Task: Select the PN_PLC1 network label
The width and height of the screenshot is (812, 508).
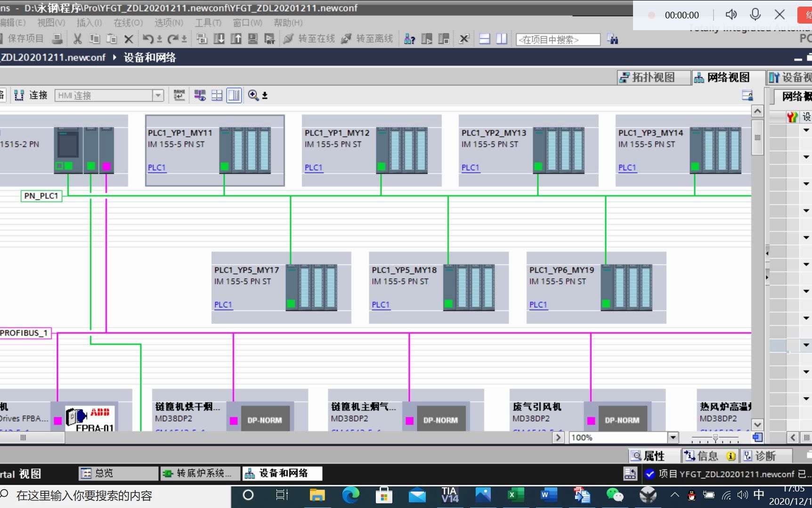Action: click(41, 196)
